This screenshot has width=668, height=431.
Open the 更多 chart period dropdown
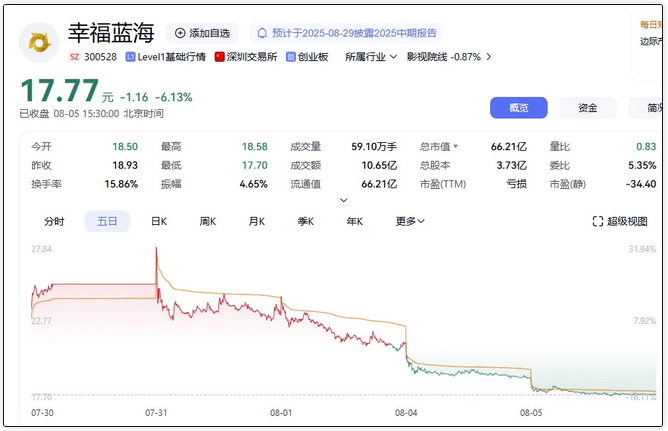[x=410, y=221]
